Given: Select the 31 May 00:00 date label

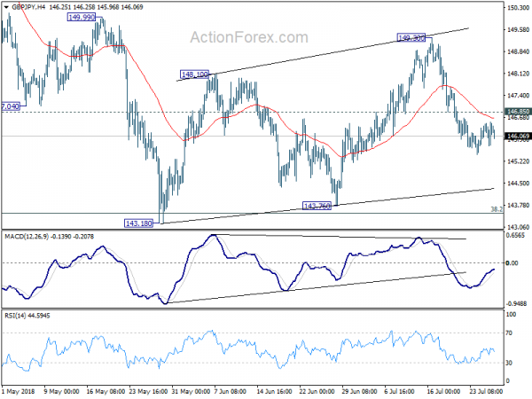Looking at the screenshot, I should click(191, 391).
